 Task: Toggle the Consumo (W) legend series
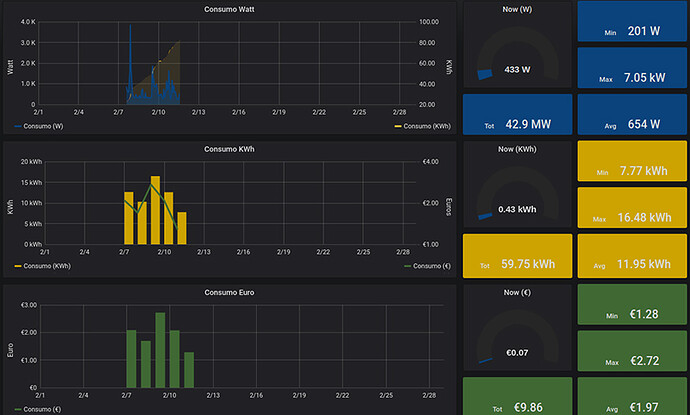click(39, 126)
